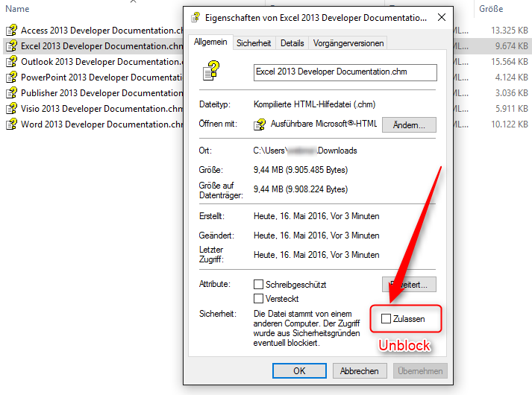This screenshot has height=395, width=532.
Task: Click the Visio 2013 Developer Documentation file icon
Action: coord(11,108)
